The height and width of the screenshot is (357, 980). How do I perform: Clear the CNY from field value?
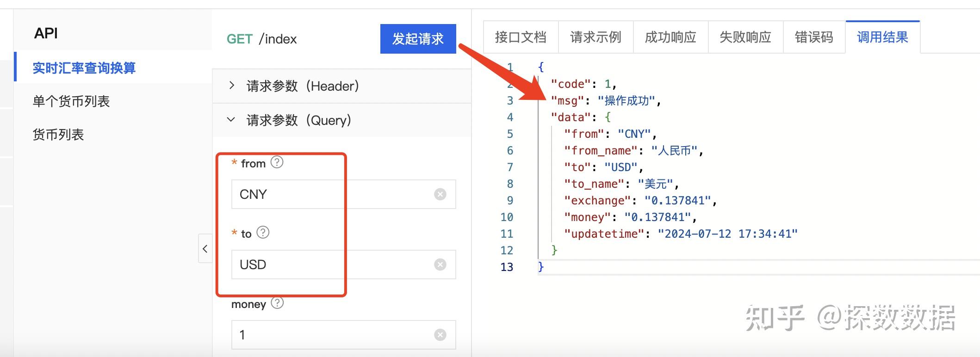coord(440,194)
